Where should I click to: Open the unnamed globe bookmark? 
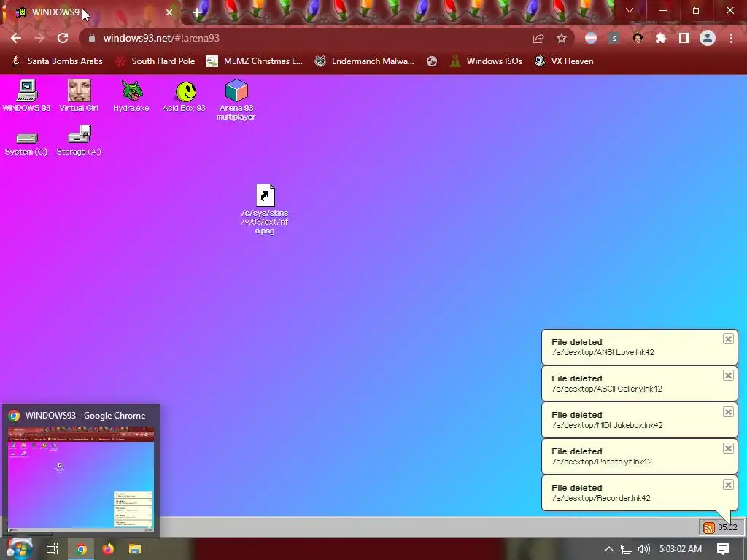click(x=432, y=61)
